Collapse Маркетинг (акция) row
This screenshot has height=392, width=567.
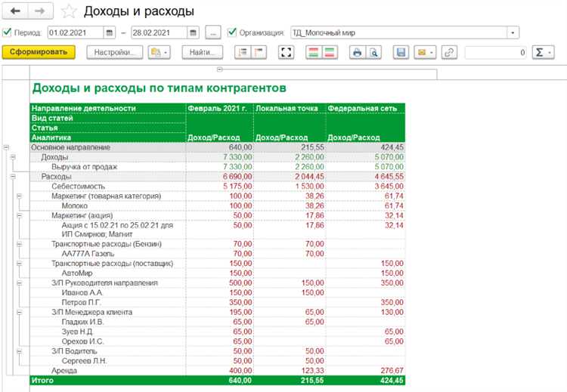[x=20, y=215]
